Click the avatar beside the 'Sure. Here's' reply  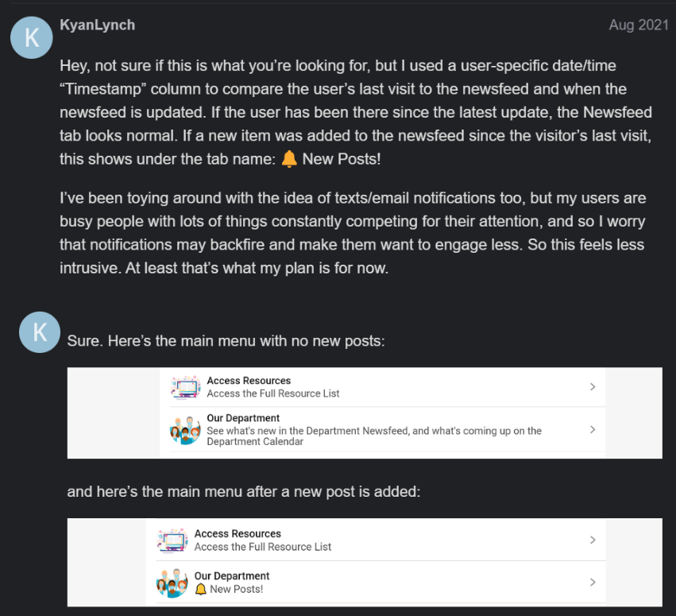(x=39, y=331)
